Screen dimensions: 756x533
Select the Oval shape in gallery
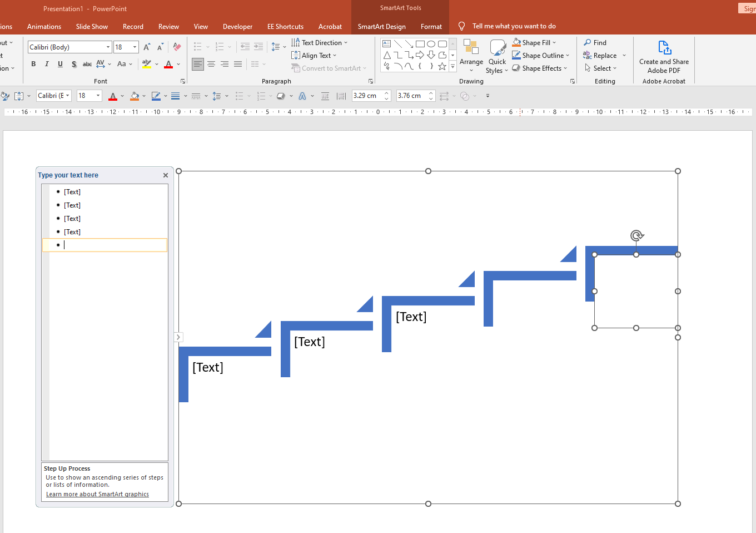[x=431, y=44]
